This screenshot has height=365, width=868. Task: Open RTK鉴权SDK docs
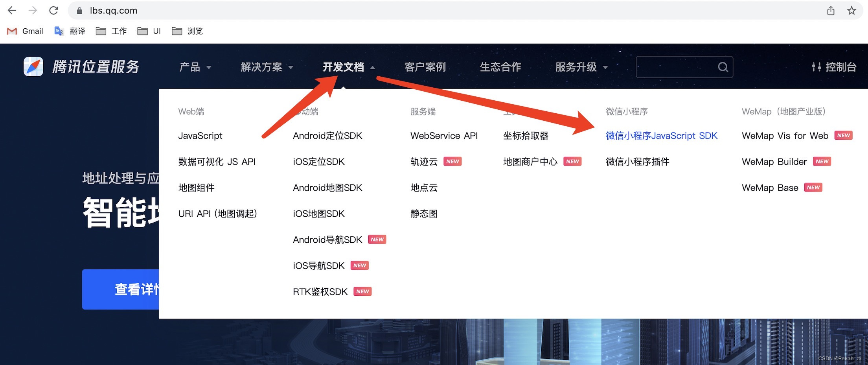point(320,291)
